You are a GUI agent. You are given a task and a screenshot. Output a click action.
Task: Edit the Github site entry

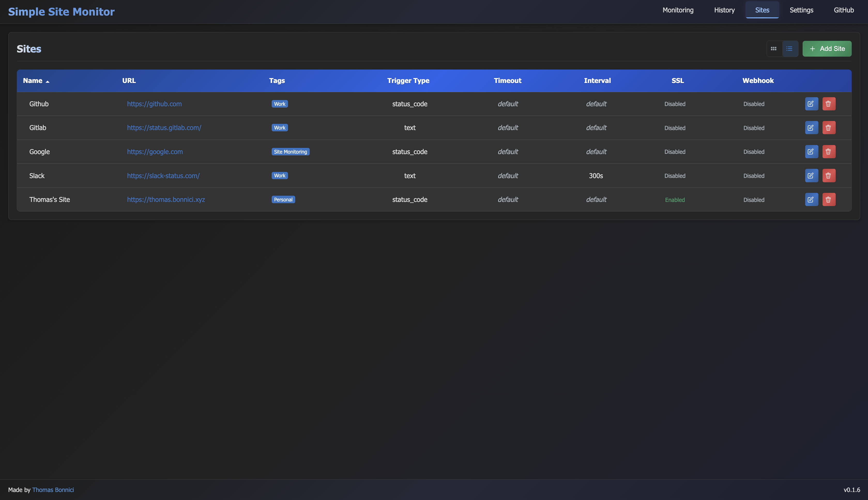(x=811, y=104)
